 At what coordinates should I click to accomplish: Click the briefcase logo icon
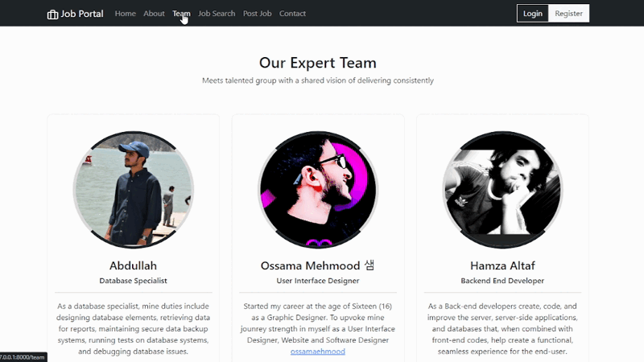52,14
